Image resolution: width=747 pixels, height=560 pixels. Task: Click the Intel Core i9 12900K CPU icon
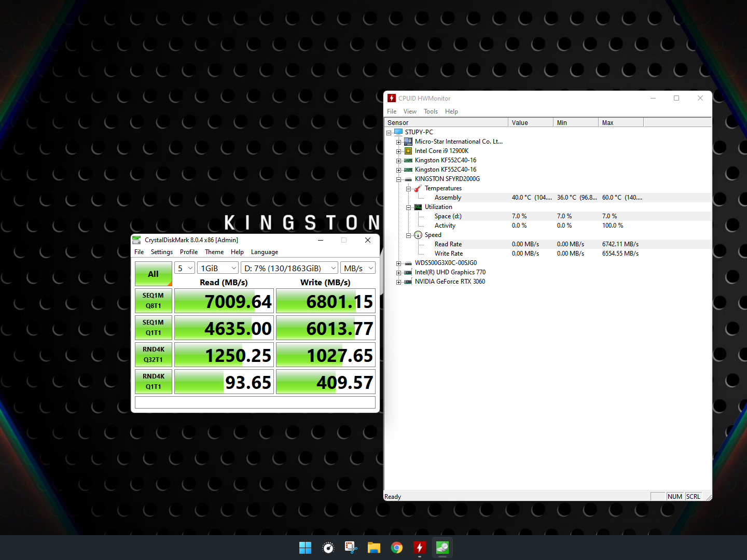[408, 151]
